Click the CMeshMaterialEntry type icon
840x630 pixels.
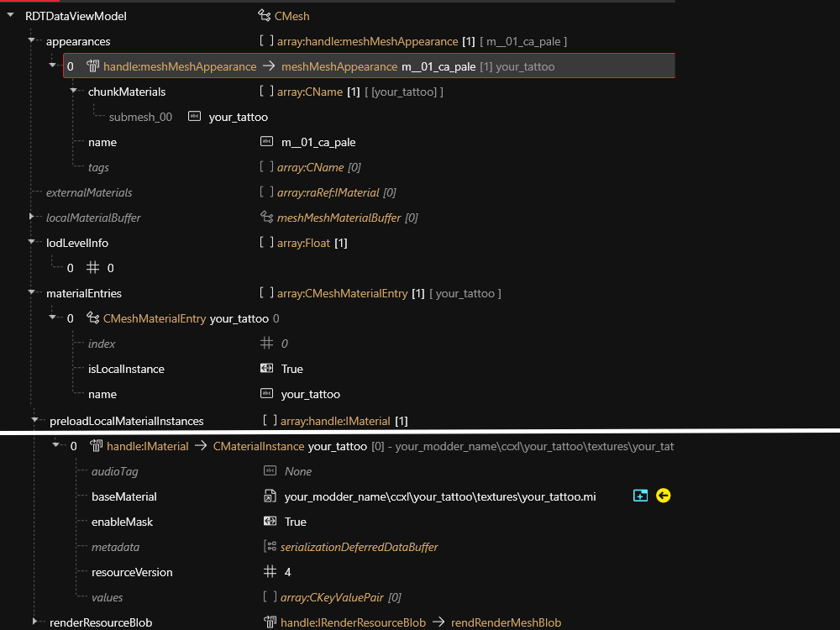[93, 318]
